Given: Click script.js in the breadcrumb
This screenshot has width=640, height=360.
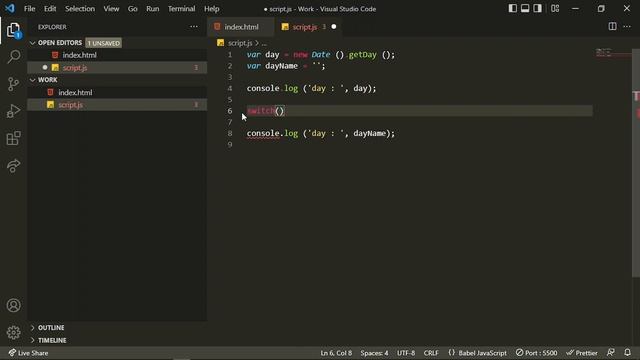Looking at the screenshot, I should click(x=239, y=43).
